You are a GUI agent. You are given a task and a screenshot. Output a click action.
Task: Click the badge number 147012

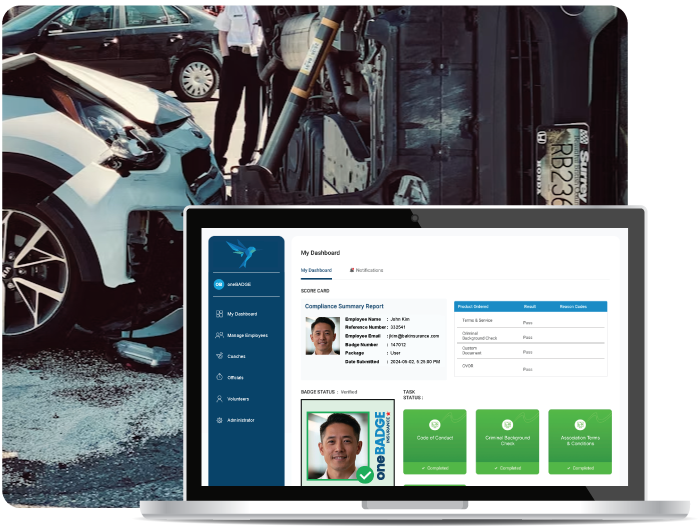click(398, 345)
